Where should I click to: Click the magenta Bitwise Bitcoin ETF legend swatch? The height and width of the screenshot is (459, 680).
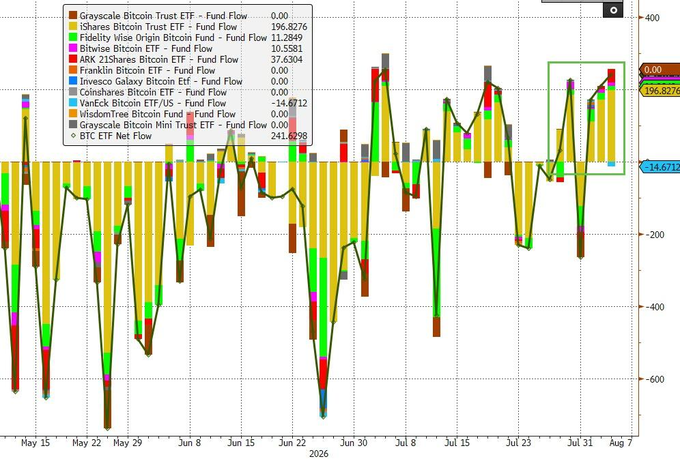(73, 48)
